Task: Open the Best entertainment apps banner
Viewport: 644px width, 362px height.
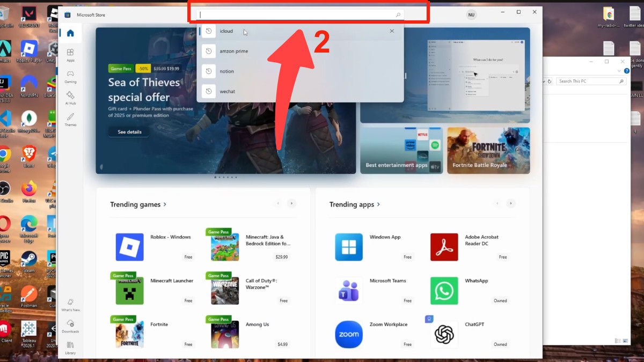Action: tap(401, 150)
